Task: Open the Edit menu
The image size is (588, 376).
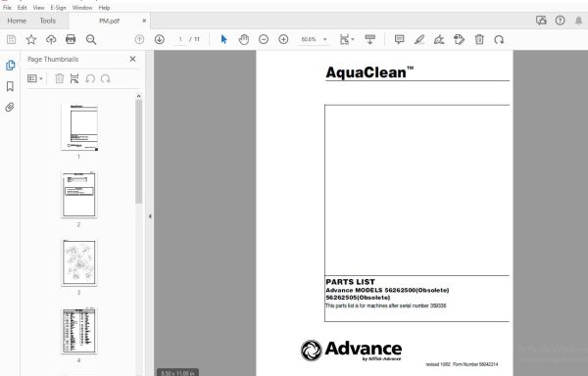Action: pyautogui.click(x=23, y=8)
